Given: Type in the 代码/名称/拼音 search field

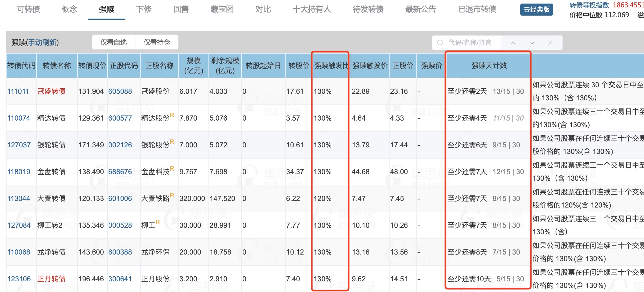Looking at the screenshot, I should point(470,43).
